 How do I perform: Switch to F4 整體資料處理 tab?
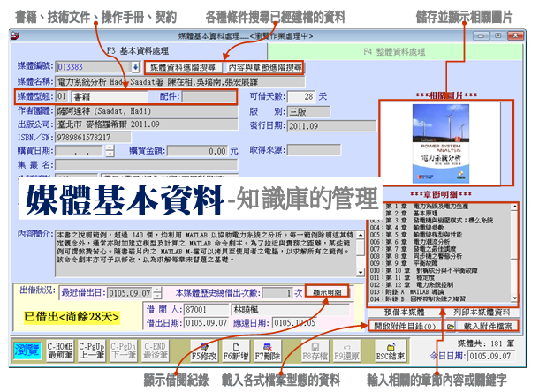pyautogui.click(x=395, y=52)
